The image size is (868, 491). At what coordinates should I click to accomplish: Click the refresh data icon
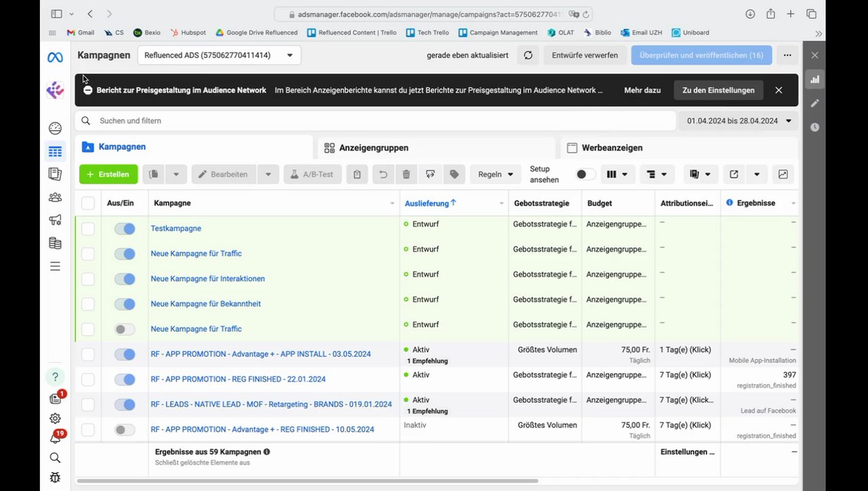point(528,55)
